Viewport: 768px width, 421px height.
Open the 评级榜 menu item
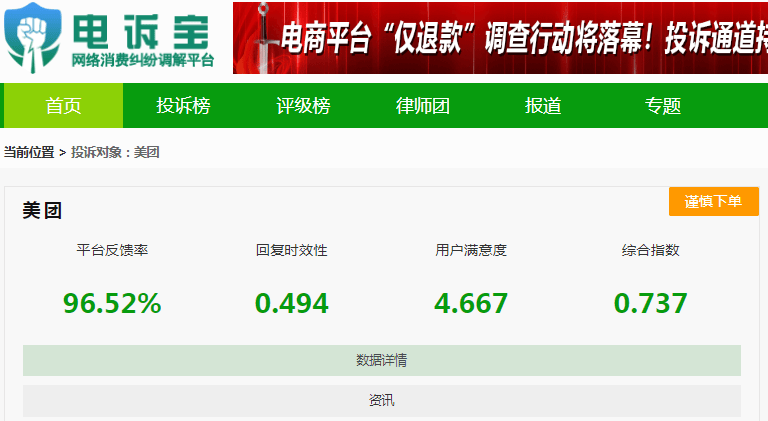303,106
